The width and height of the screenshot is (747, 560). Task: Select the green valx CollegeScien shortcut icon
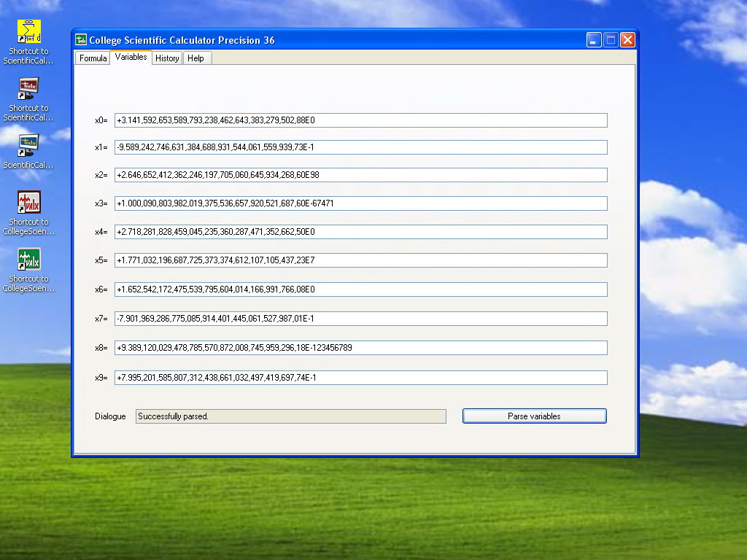click(29, 259)
